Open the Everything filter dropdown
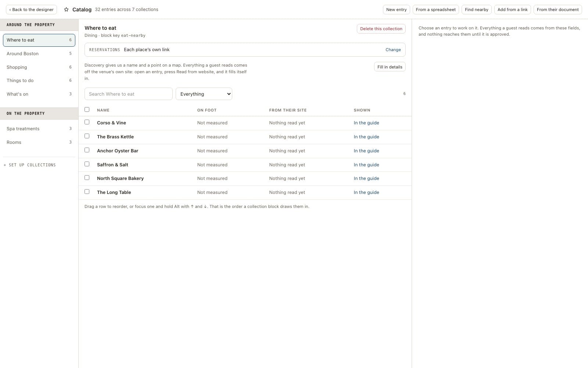The height and width of the screenshot is (368, 588). pos(204,94)
